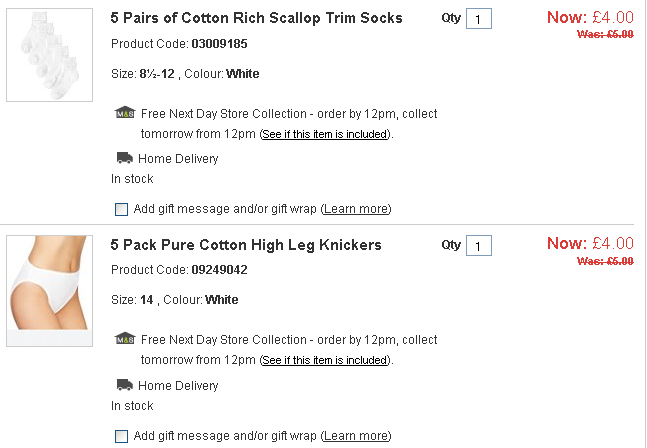This screenshot has height=448, width=647.
Task: Click the M&S store collection icon for socks
Action: coord(125,113)
